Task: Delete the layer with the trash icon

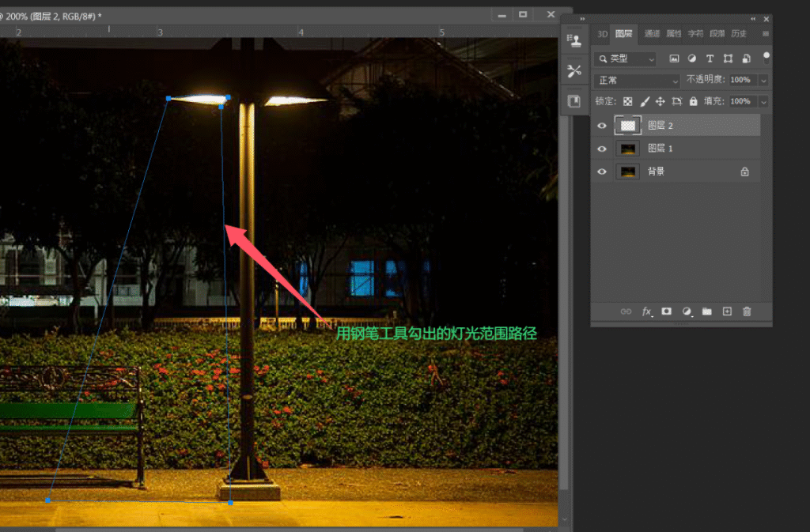Action: [747, 311]
